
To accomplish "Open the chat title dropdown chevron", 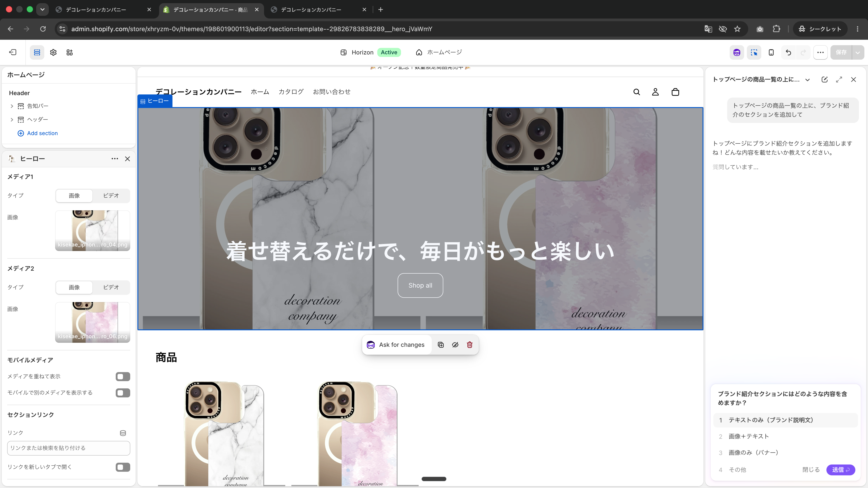I will click(808, 80).
